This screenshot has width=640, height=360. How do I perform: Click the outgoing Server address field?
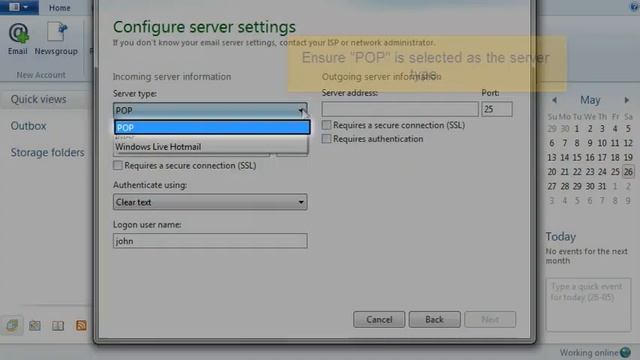pyautogui.click(x=400, y=109)
